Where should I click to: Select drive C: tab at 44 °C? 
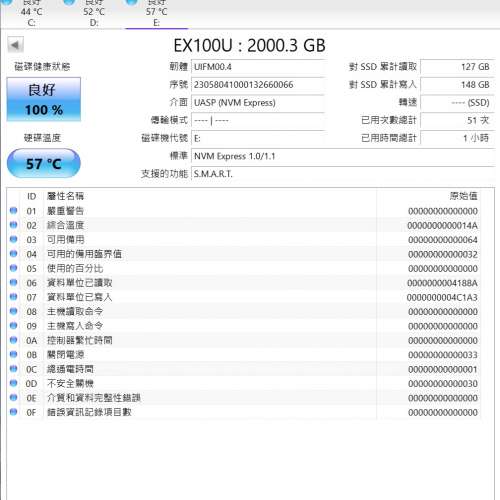click(31, 13)
